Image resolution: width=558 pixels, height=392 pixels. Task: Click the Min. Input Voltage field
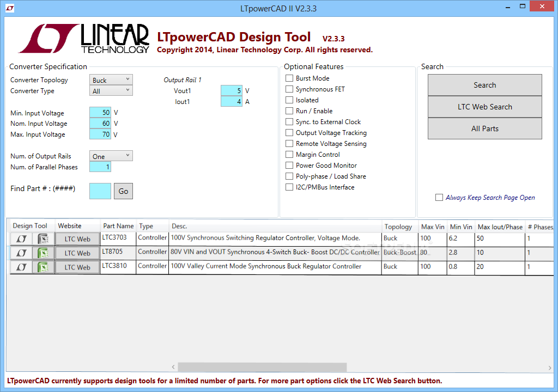coord(100,112)
